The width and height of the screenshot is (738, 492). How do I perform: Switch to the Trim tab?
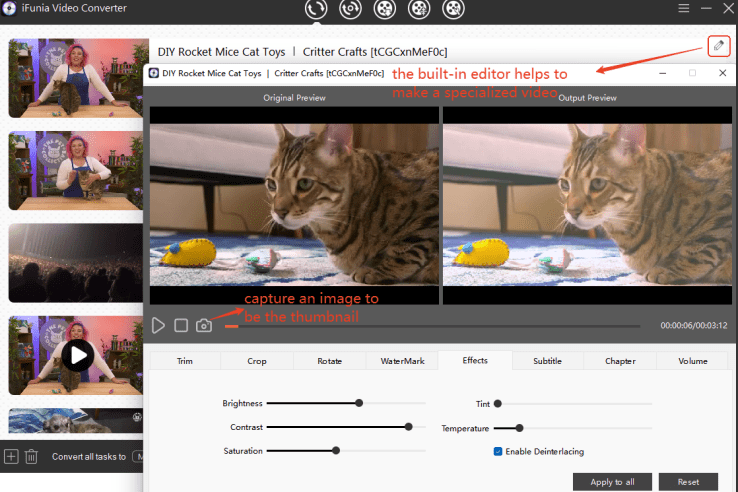(184, 361)
